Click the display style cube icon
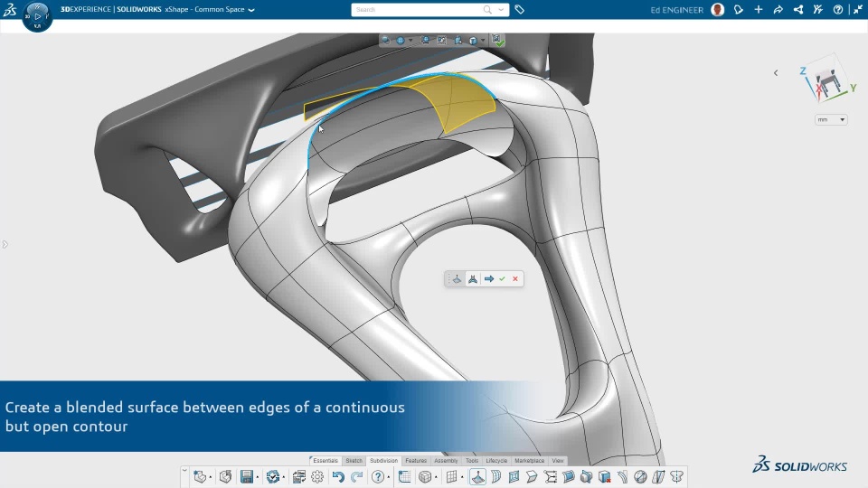This screenshot has height=488, width=868. coord(473,41)
